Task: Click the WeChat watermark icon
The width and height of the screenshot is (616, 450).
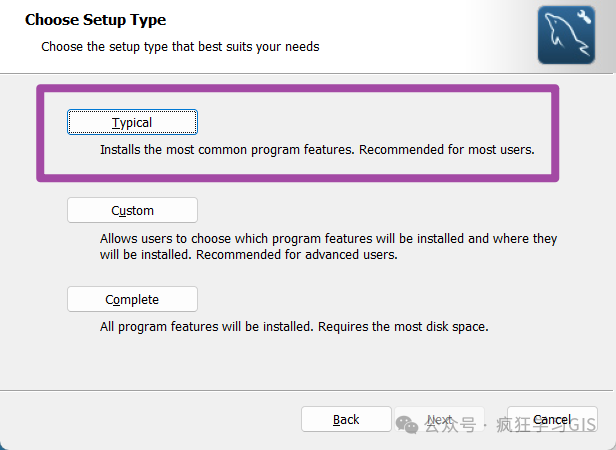Action: coord(407,424)
